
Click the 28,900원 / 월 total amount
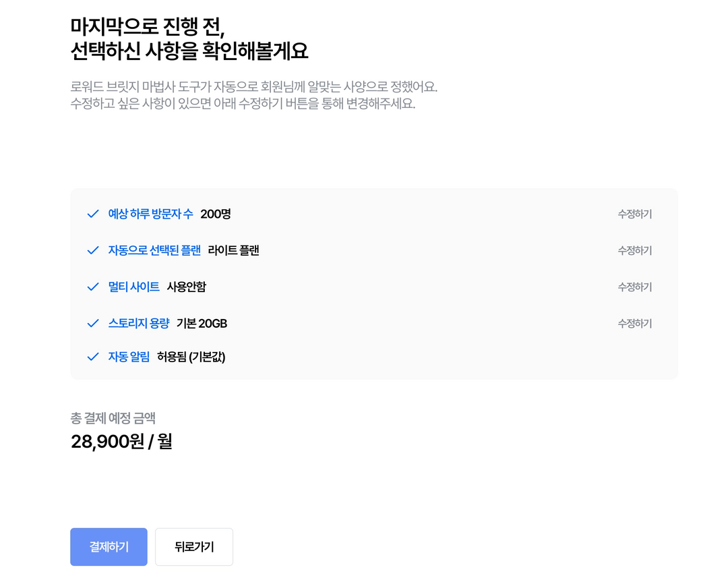(x=121, y=442)
